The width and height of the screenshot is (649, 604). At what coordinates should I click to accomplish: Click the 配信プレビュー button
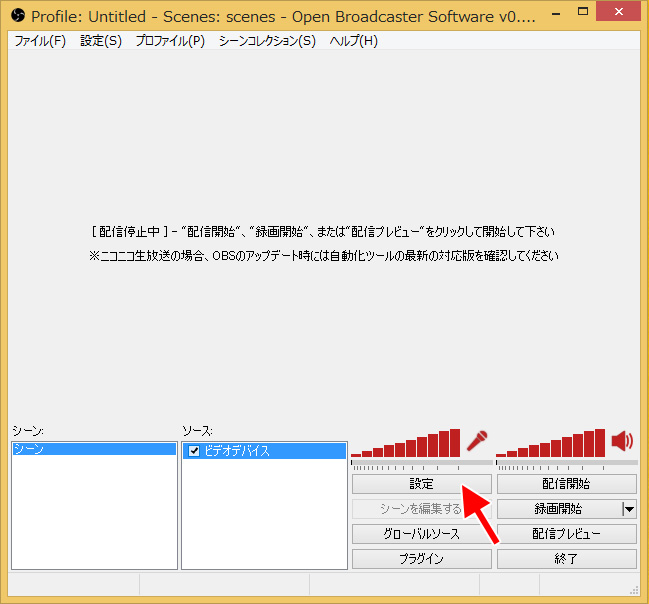[567, 534]
